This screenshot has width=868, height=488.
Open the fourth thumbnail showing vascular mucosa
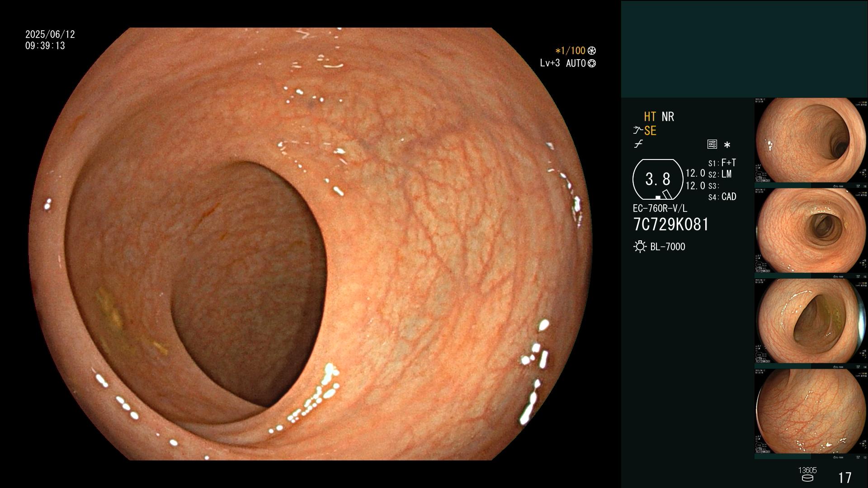point(811,412)
